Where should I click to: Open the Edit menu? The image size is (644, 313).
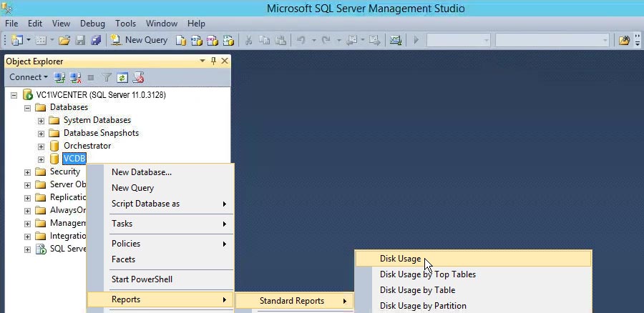click(x=35, y=24)
